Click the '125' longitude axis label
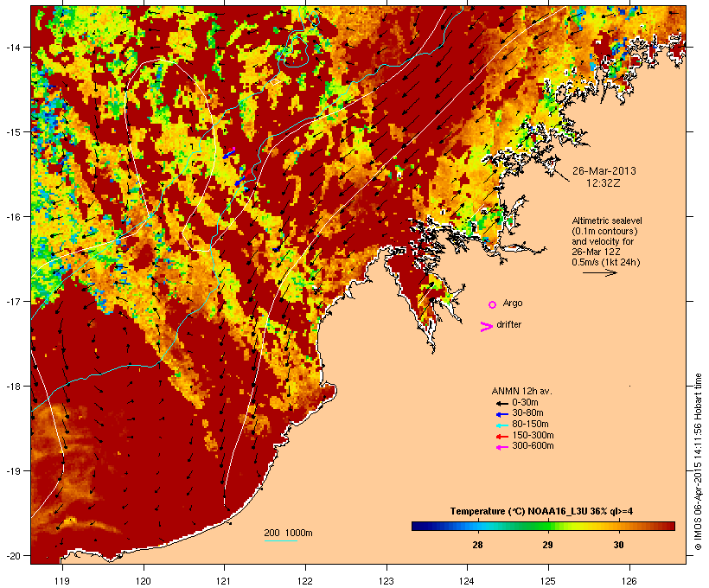The height and width of the screenshot is (588, 709). point(548,581)
